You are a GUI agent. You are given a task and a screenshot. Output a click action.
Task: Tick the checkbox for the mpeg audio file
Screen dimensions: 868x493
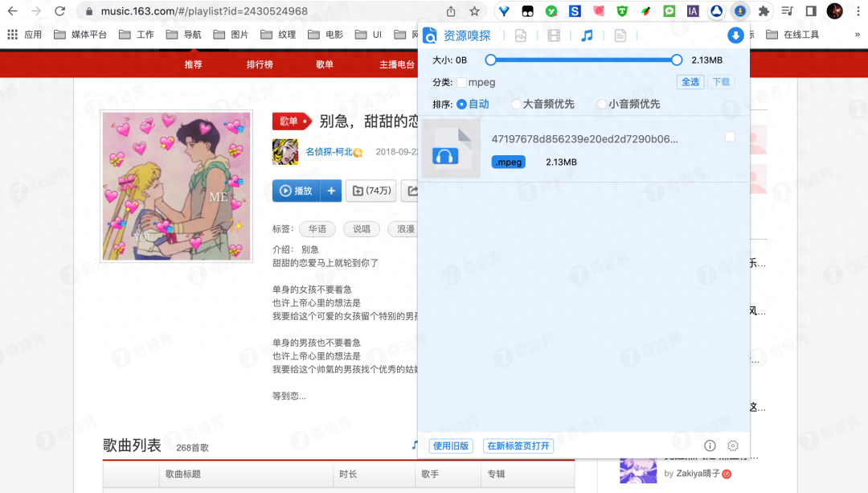click(x=730, y=136)
